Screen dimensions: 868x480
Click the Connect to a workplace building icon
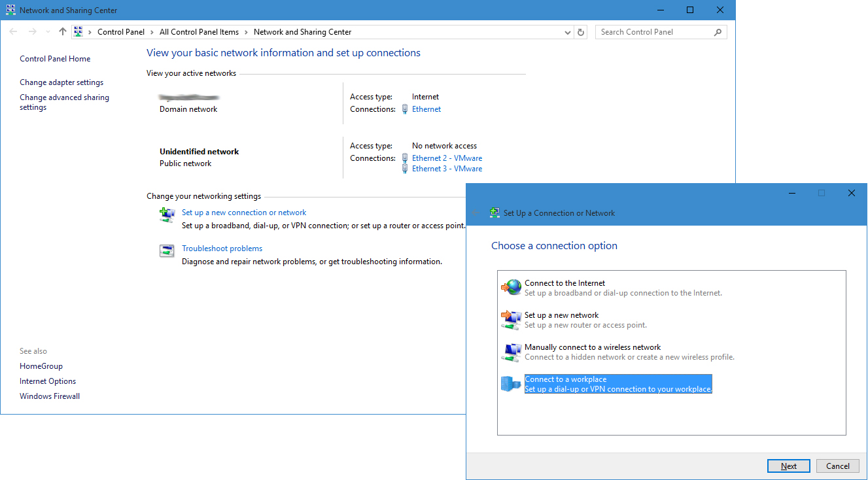click(x=512, y=384)
